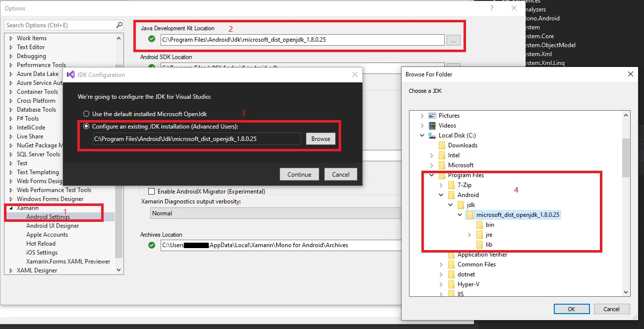Click OK in Browse For Folder dialog
The width and height of the screenshot is (644, 329).
point(571,309)
